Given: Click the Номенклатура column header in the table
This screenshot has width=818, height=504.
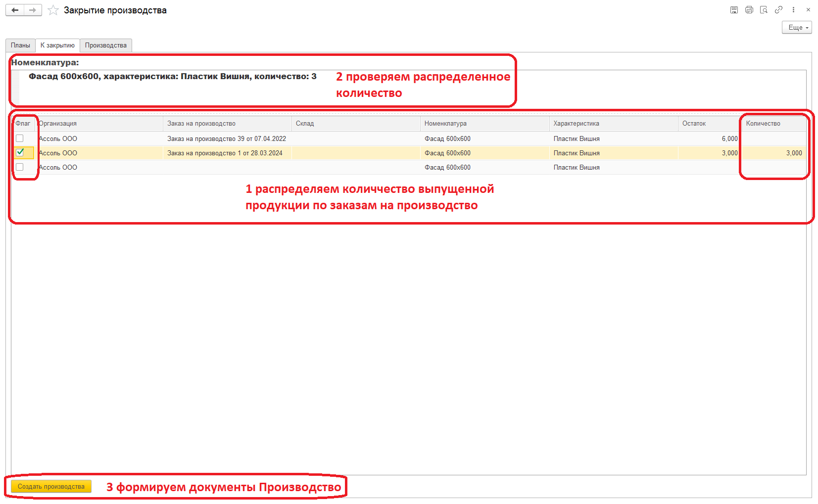Looking at the screenshot, I should click(x=485, y=124).
